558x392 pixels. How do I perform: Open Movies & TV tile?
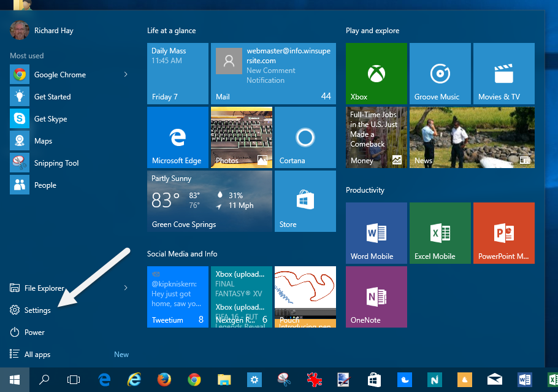[x=504, y=74]
